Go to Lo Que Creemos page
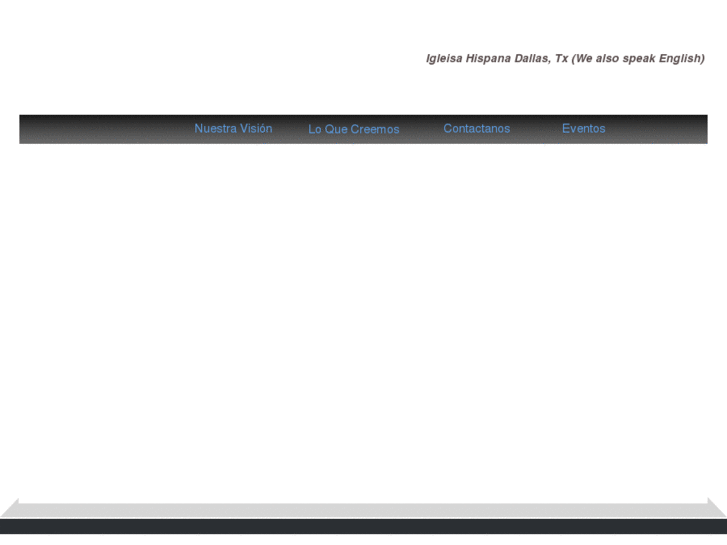 click(x=354, y=129)
